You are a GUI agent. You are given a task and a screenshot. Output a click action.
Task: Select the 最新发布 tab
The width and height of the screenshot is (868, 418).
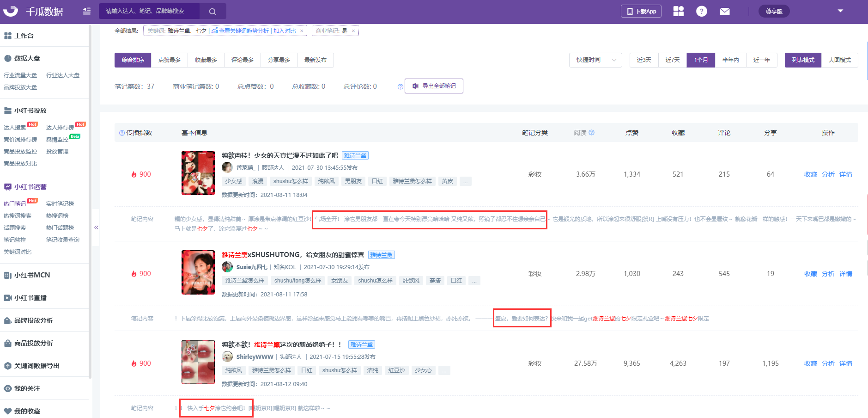coord(316,60)
